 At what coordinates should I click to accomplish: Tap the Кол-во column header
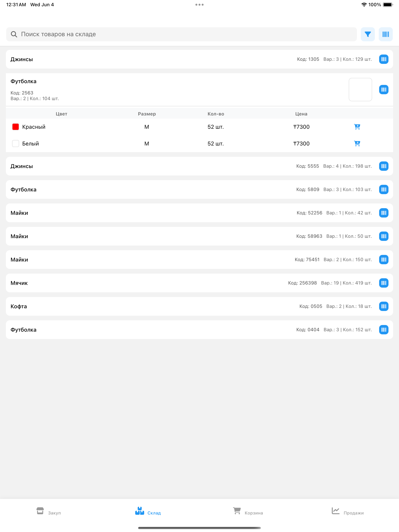click(x=216, y=114)
